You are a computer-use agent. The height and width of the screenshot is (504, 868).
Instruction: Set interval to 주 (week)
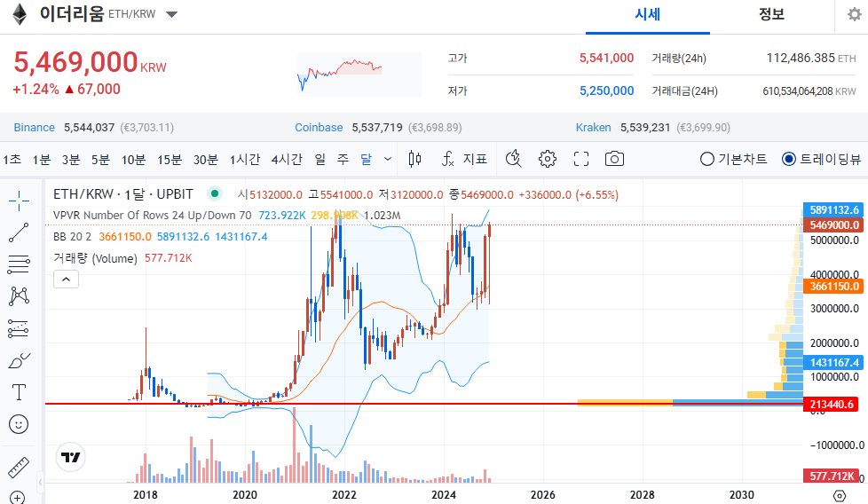click(x=343, y=160)
